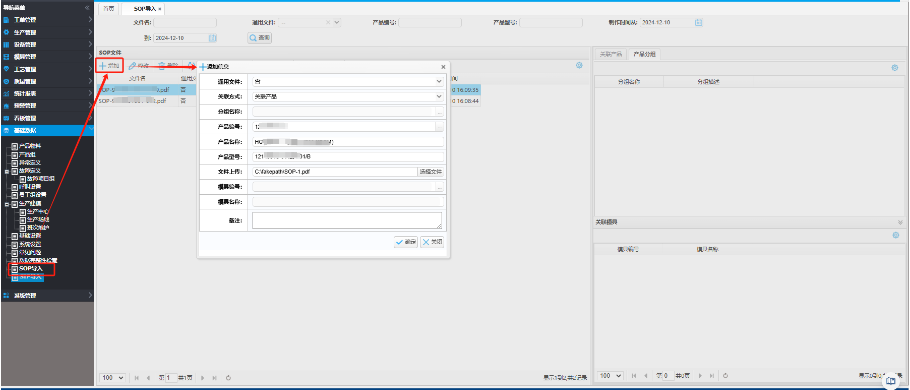Collapse the 关联模具 panel double-chevron
910x390 pixels.
pyautogui.click(x=900, y=222)
